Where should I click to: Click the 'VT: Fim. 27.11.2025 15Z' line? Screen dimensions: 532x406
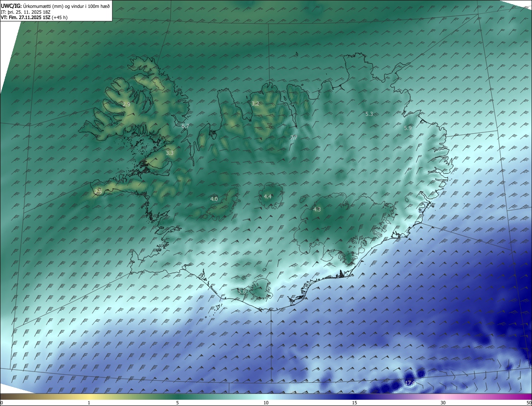pyautogui.click(x=34, y=17)
